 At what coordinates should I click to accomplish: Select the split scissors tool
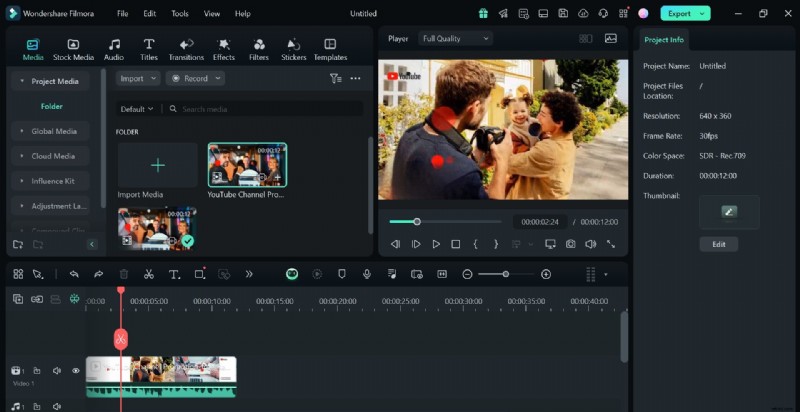(148, 274)
